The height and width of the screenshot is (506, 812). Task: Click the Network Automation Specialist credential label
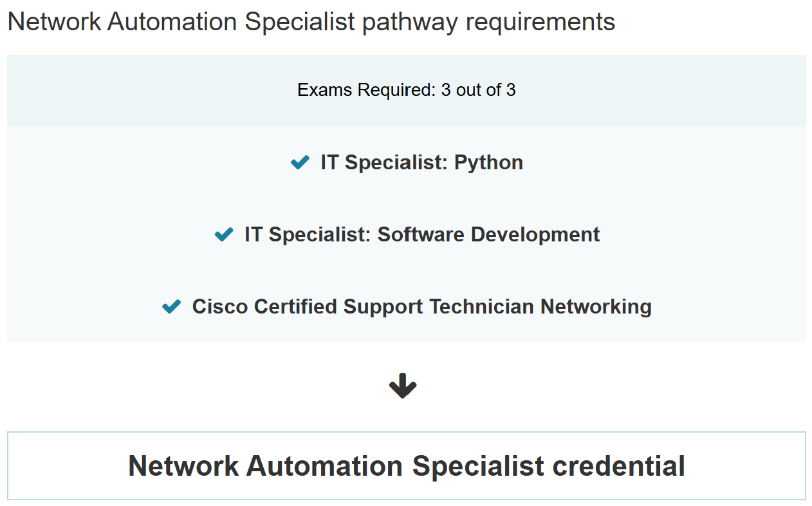[x=406, y=465]
